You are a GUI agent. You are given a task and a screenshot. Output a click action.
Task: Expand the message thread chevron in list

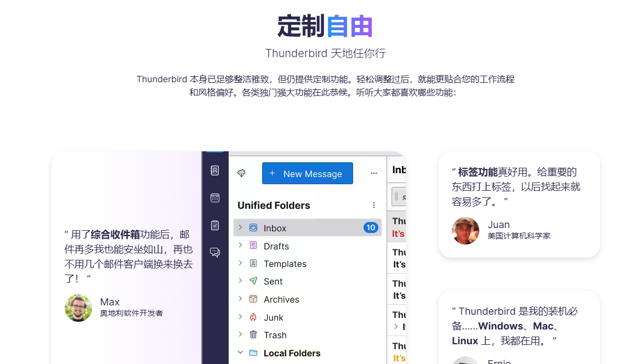pos(396,327)
